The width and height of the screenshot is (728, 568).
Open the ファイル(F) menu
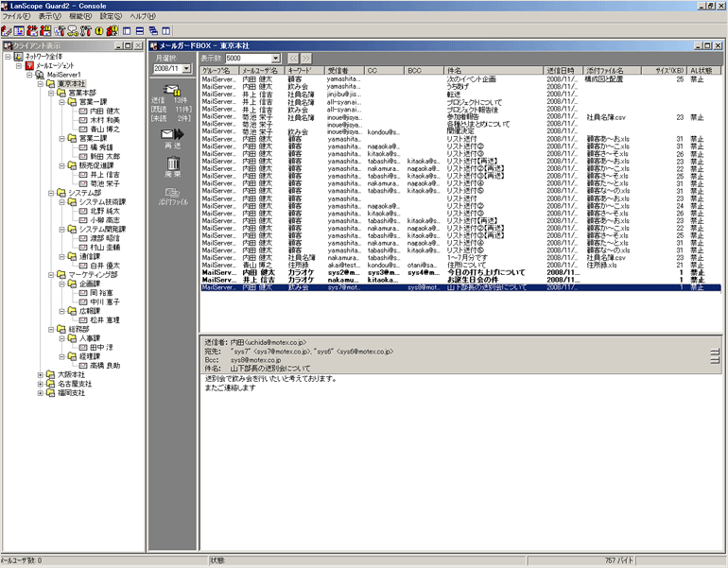[x=16, y=16]
